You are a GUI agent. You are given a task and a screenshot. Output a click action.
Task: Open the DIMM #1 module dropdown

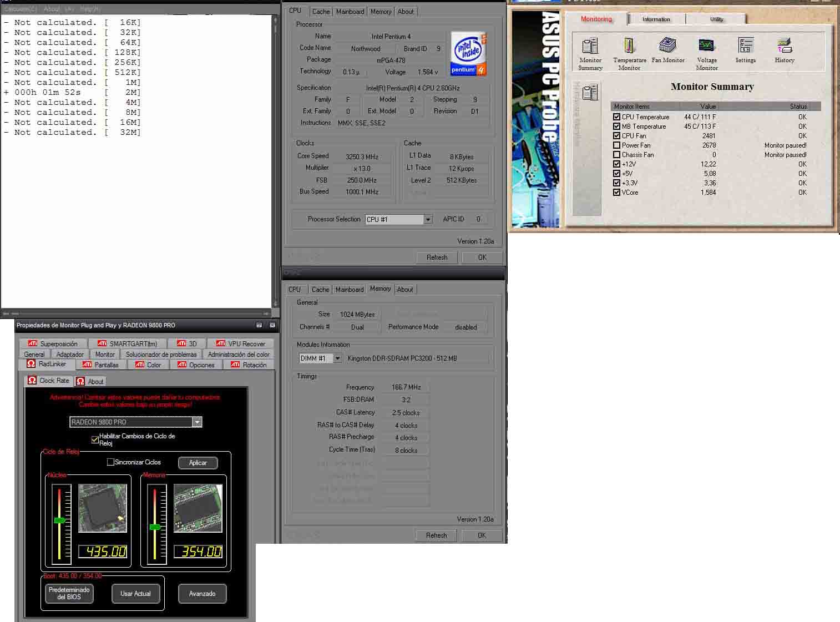click(x=337, y=358)
